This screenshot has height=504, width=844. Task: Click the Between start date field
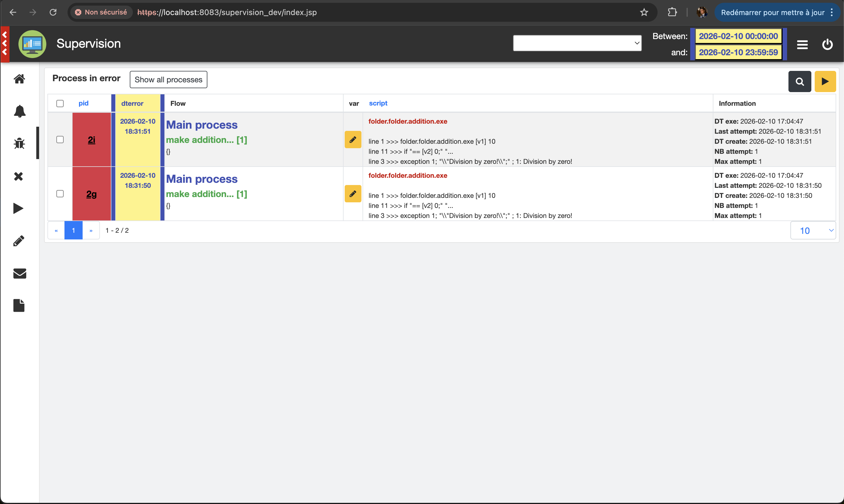pos(738,36)
